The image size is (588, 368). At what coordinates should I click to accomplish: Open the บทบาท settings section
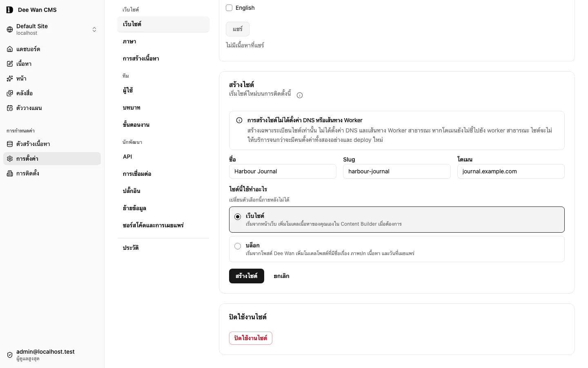point(163,108)
